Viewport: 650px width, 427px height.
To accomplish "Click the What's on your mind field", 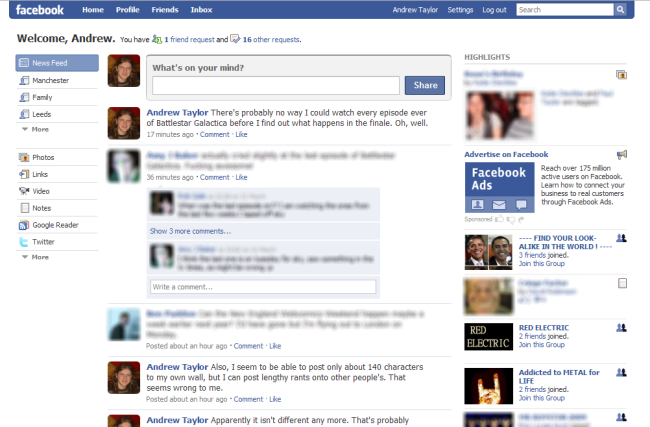I will (276, 85).
